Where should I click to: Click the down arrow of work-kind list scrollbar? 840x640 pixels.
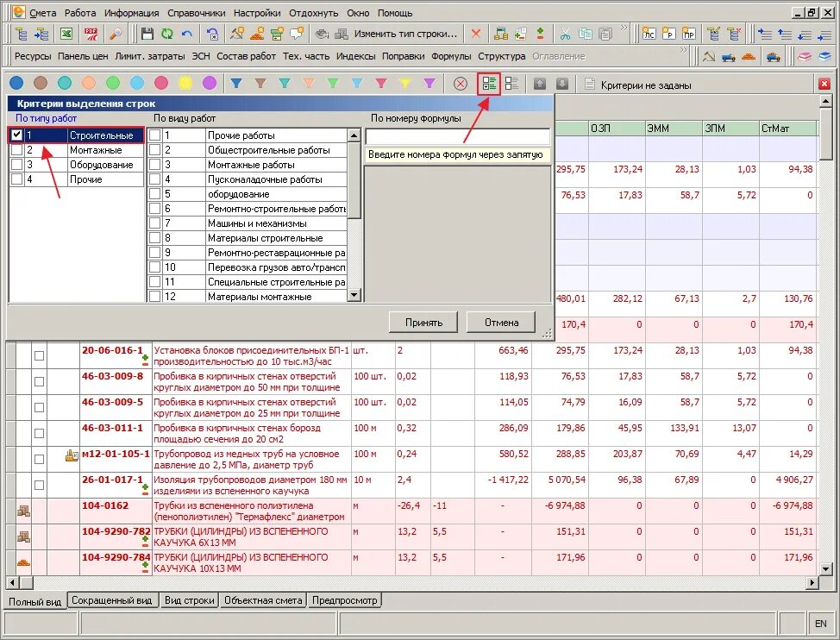354,295
